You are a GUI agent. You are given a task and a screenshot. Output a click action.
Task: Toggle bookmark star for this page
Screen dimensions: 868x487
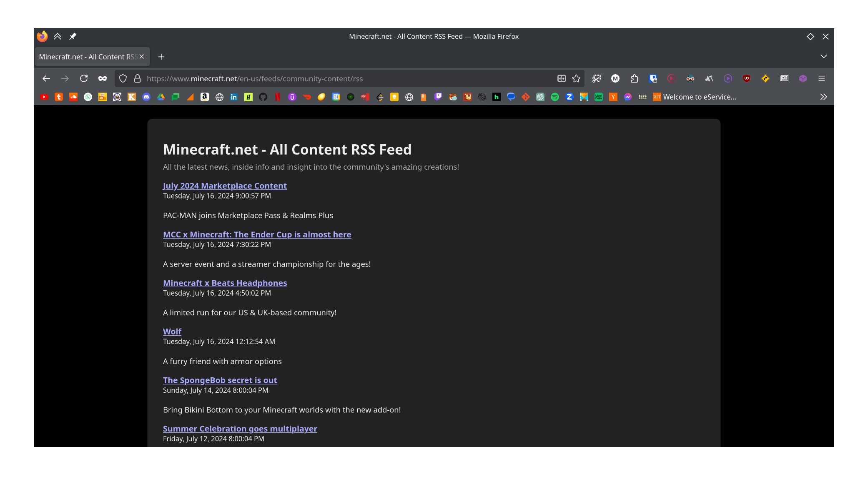(576, 78)
